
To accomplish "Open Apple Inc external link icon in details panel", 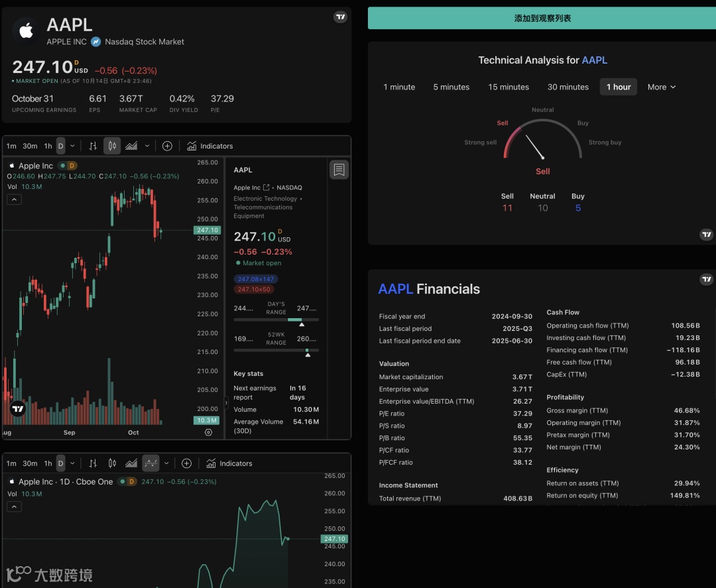I will 267,188.
